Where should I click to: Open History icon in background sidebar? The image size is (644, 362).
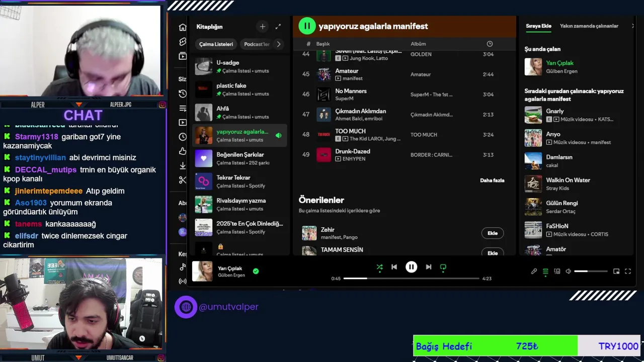tap(183, 94)
